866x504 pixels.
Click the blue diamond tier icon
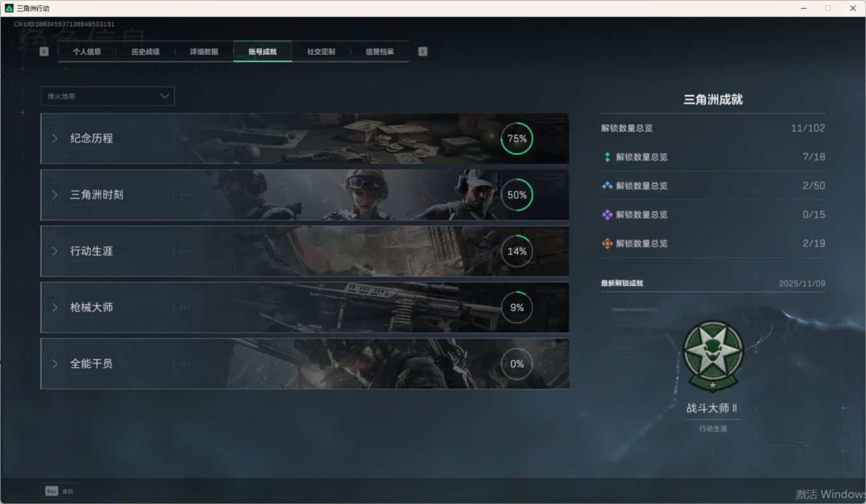pyautogui.click(x=607, y=186)
